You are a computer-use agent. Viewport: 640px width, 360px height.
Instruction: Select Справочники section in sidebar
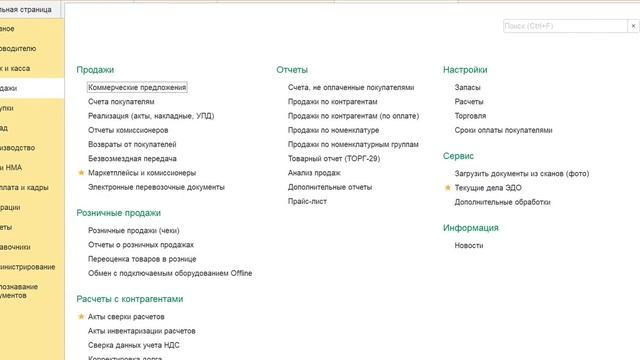pos(32,247)
